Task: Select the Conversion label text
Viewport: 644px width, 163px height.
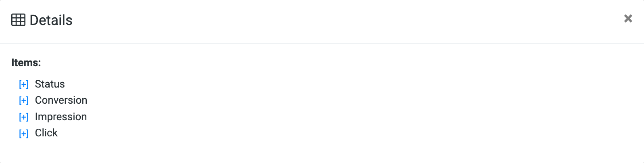Action: point(61,100)
